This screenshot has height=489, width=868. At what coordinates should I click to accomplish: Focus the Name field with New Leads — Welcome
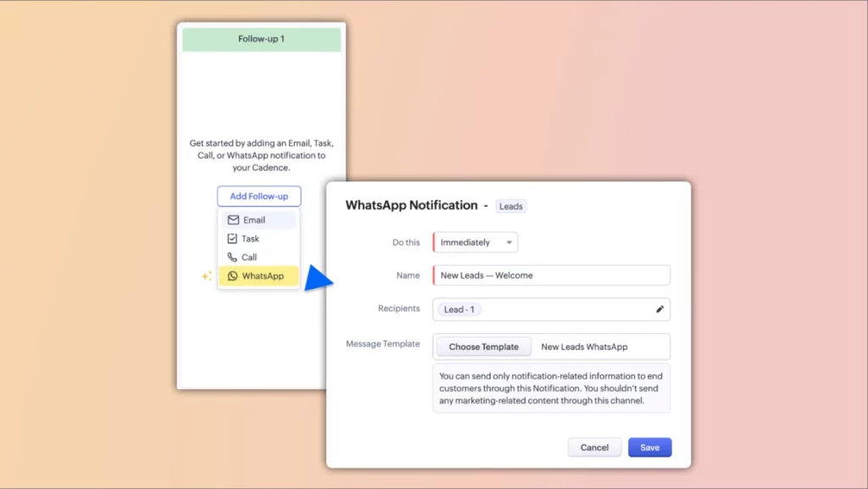551,275
